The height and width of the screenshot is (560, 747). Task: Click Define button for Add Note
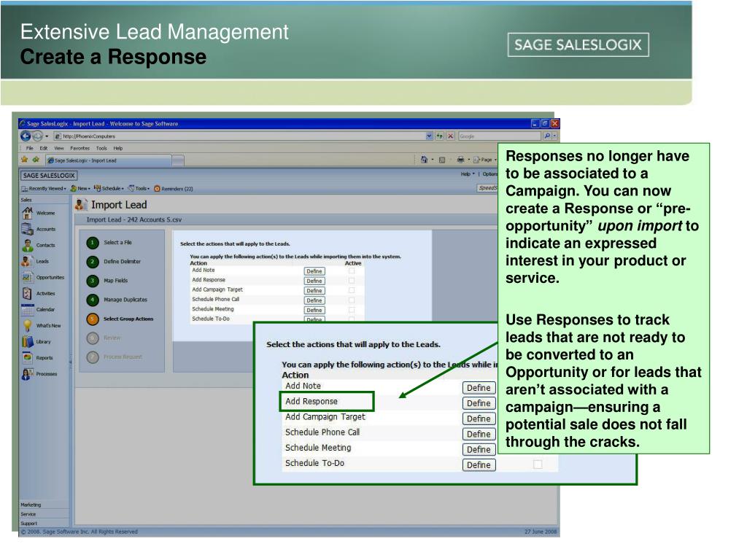pos(314,271)
